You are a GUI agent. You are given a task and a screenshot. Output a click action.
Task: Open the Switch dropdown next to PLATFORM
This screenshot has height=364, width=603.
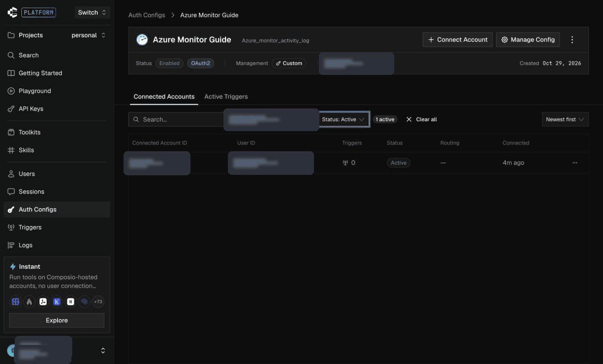tap(92, 12)
